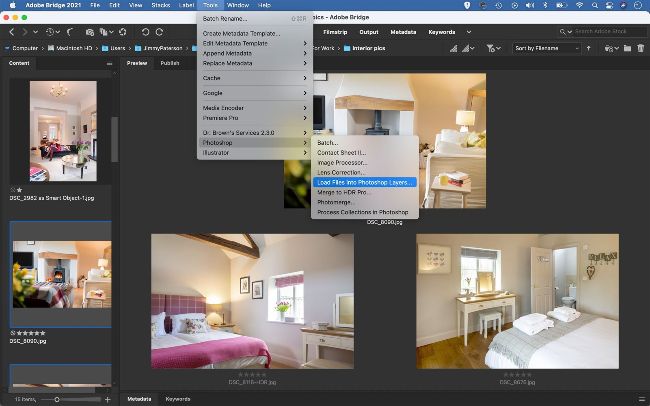Open the Sort by Filename dropdown
This screenshot has height=406, width=650.
tap(545, 48)
